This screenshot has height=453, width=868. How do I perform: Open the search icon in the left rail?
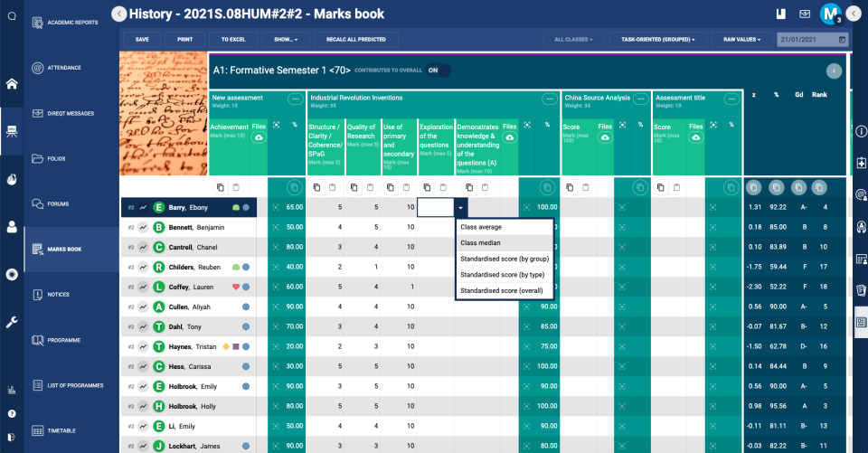coord(12,16)
